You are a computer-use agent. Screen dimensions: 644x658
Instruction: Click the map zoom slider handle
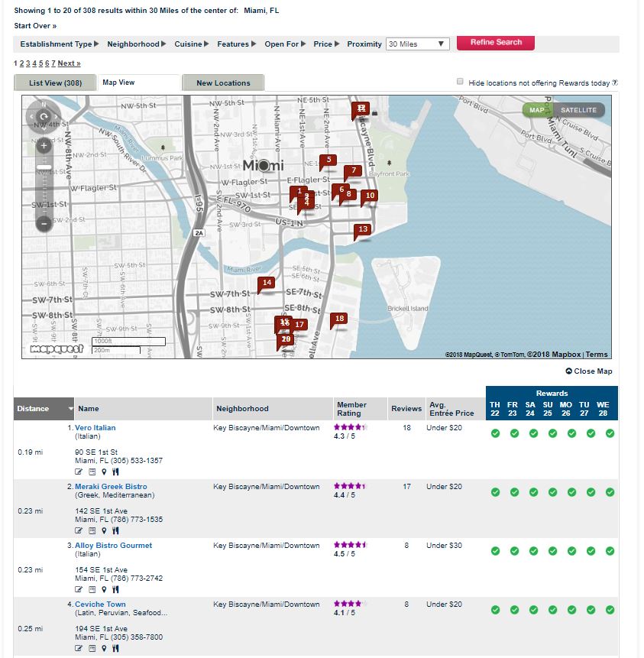(44, 167)
